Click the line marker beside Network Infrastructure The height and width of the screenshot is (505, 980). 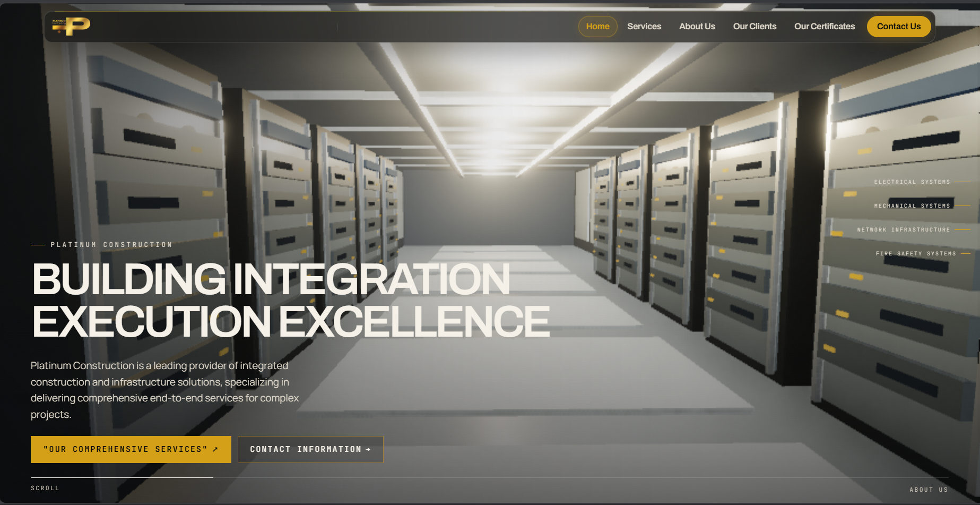(962, 230)
